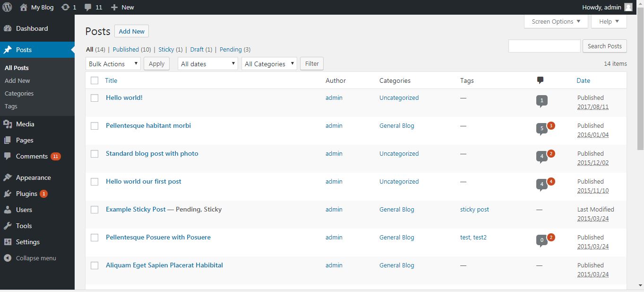Viewport: 644px width, 292px height.
Task: Sort by comments column bubble icon
Action: coord(540,80)
